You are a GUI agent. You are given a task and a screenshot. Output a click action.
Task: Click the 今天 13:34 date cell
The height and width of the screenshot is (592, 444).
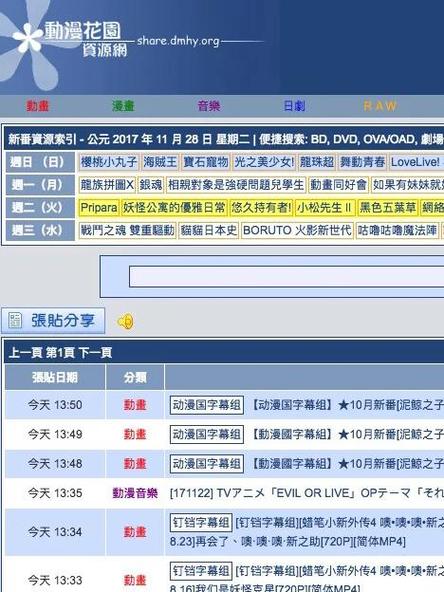(55, 532)
